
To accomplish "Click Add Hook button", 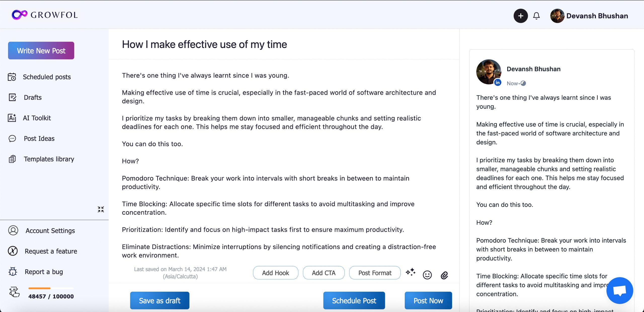I will [x=275, y=273].
